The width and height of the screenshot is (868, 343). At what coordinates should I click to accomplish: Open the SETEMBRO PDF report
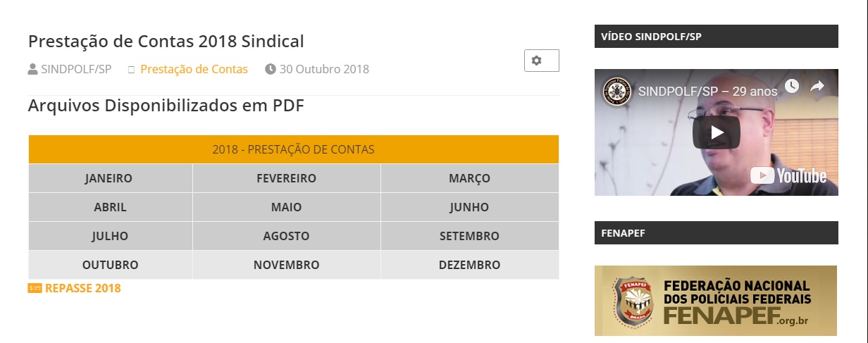469,237
